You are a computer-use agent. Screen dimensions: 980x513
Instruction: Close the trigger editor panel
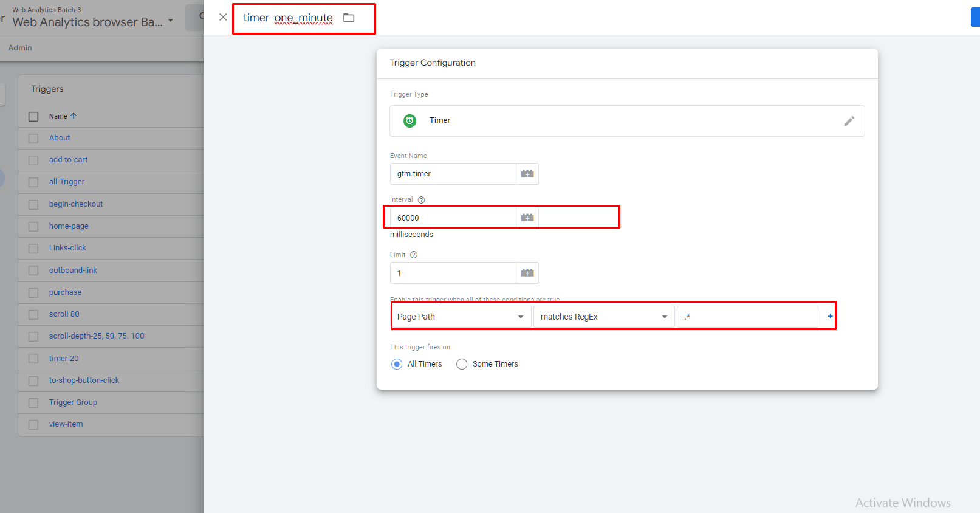223,17
